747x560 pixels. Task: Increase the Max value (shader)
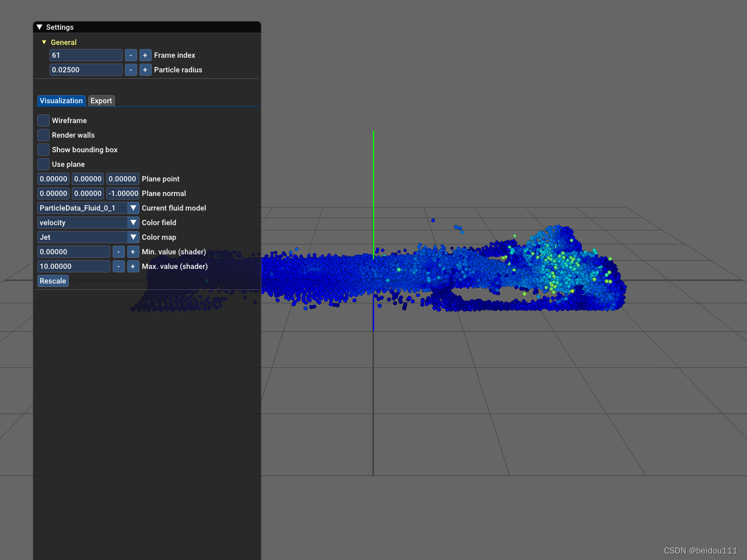[x=132, y=266]
